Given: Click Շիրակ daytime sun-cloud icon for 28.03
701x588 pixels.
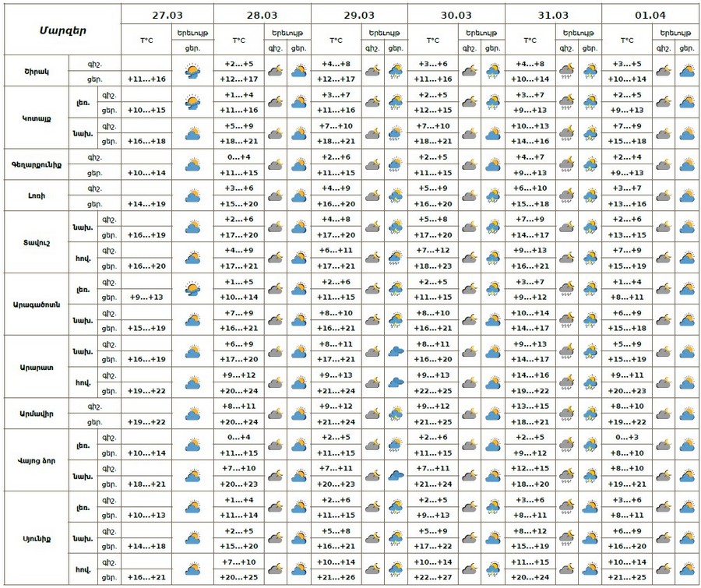Looking at the screenshot, I should (x=299, y=71).
